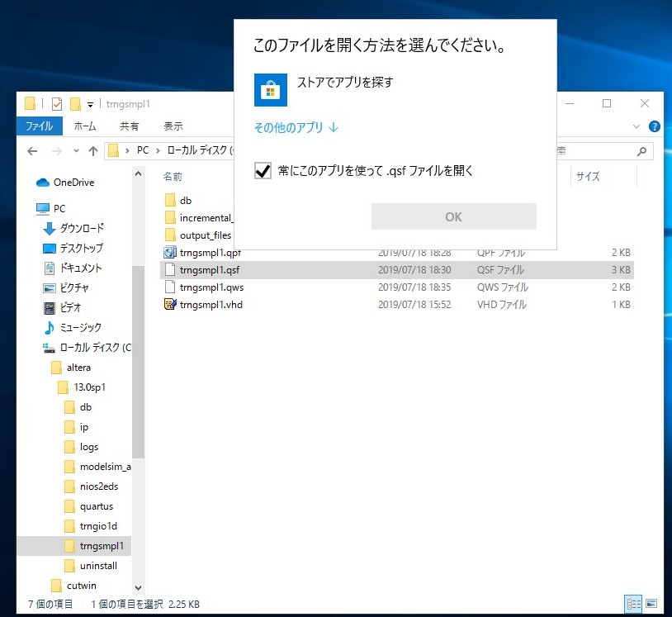Viewport: 672px width, 617px height.
Task: Select ip folder in tree
Action: pos(76,428)
